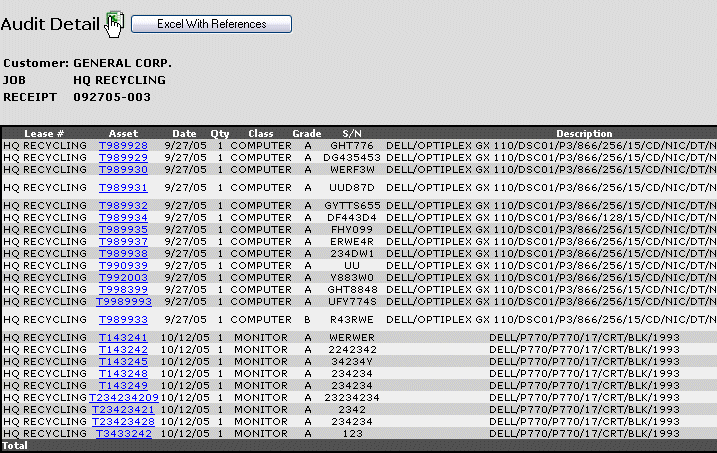Open asset link T989931
Viewport: 717px width, 453px height.
point(123,188)
